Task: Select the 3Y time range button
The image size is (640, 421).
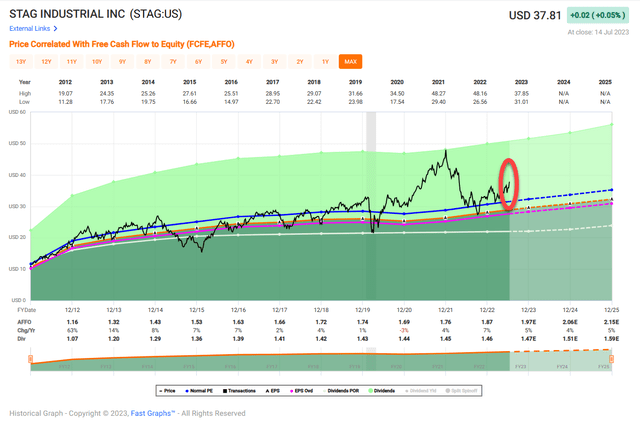Action: click(x=274, y=62)
